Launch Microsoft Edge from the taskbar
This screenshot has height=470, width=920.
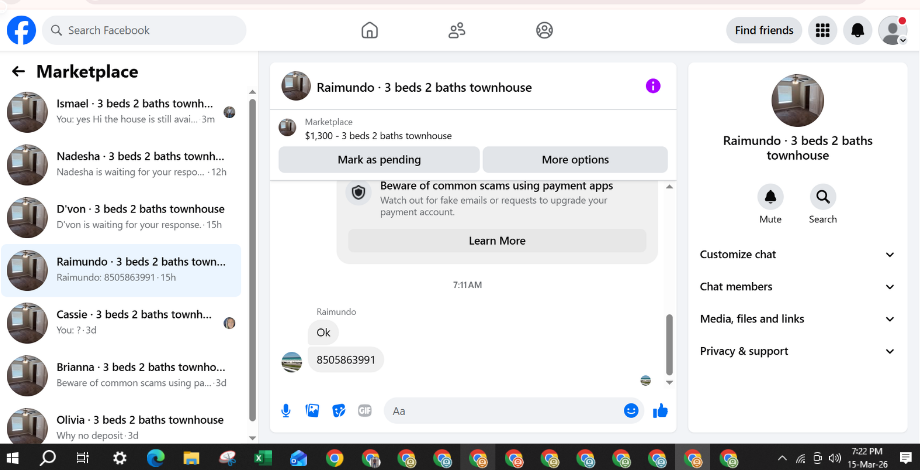click(x=155, y=458)
